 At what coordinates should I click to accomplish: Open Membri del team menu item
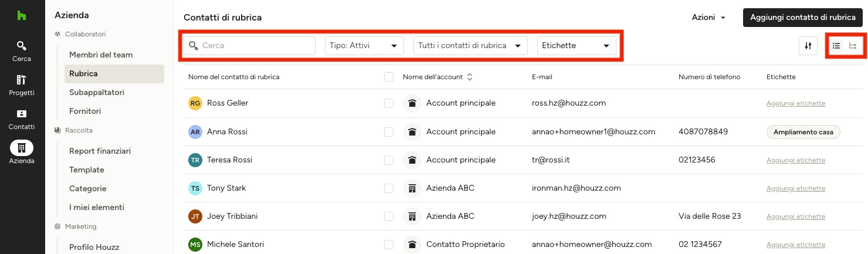(101, 55)
